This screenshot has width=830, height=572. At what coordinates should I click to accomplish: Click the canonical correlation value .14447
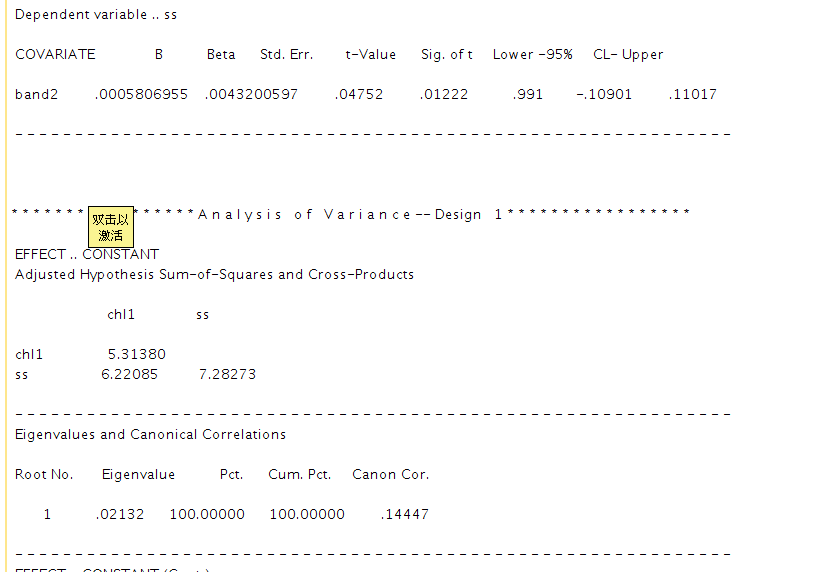[405, 514]
